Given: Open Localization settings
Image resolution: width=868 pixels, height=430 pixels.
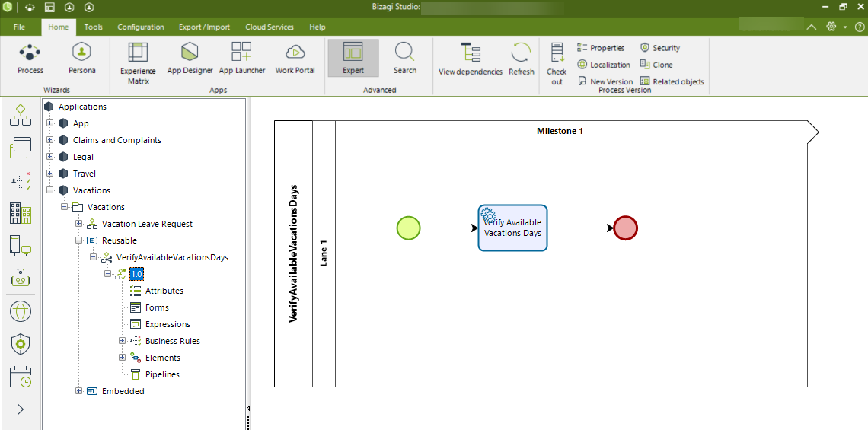Looking at the screenshot, I should point(603,65).
